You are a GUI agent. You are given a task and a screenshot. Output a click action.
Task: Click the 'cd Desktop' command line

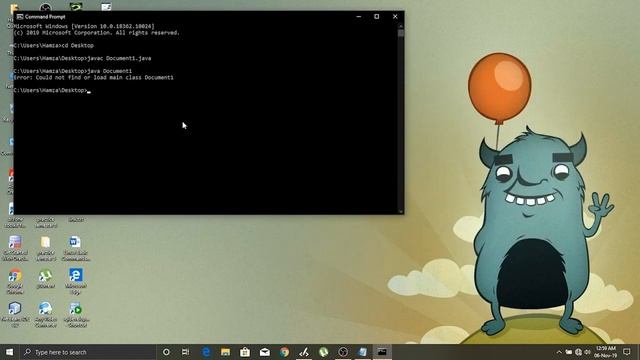53,46
